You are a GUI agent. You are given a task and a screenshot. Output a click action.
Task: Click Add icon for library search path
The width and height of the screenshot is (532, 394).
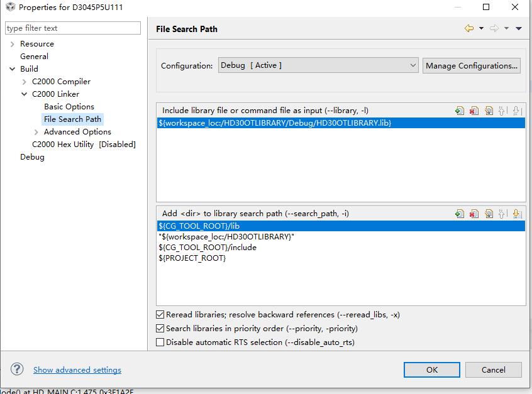coord(460,214)
